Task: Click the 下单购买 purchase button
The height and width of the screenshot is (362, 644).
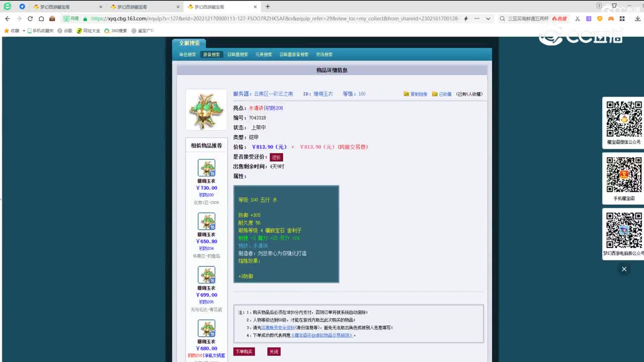Action: [x=244, y=351]
